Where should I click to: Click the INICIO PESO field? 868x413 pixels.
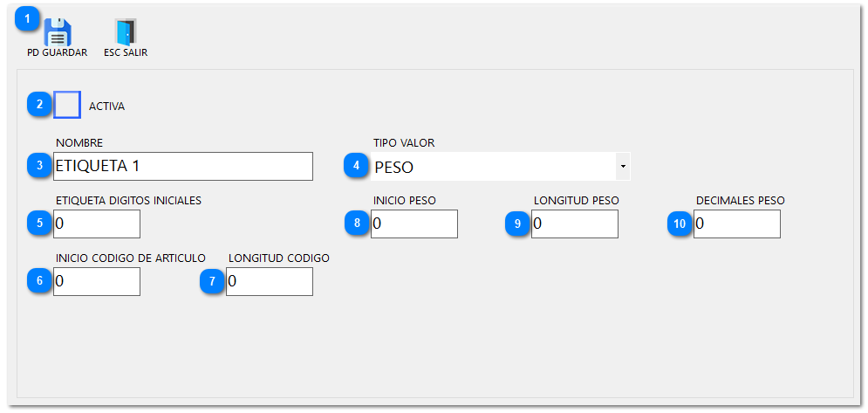pyautogui.click(x=414, y=224)
